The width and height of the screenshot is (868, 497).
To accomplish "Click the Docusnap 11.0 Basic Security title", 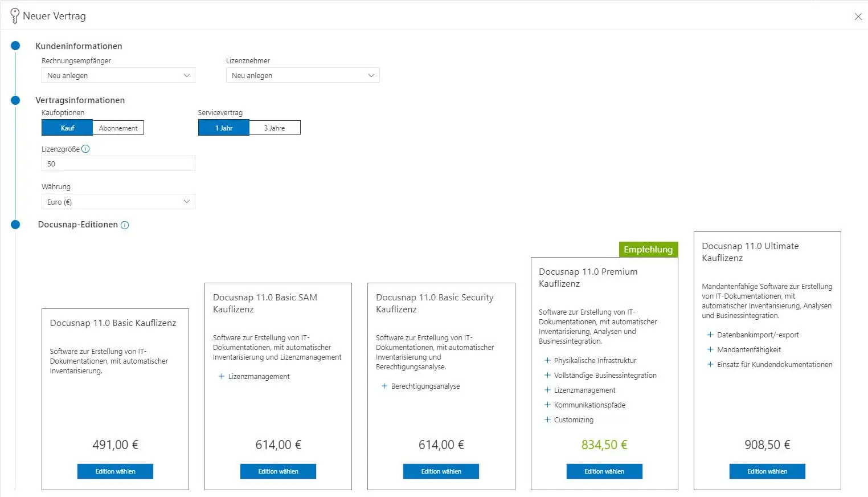I will pos(435,303).
